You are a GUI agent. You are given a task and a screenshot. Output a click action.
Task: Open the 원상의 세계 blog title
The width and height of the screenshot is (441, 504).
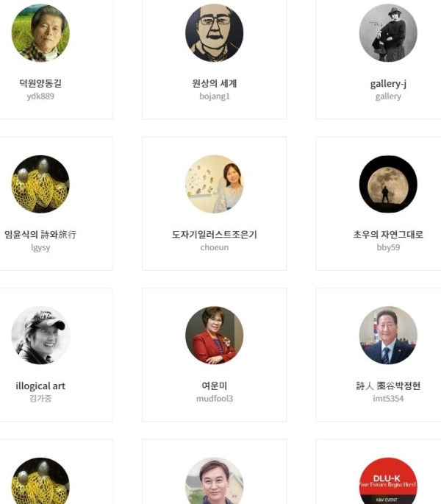[x=214, y=84]
